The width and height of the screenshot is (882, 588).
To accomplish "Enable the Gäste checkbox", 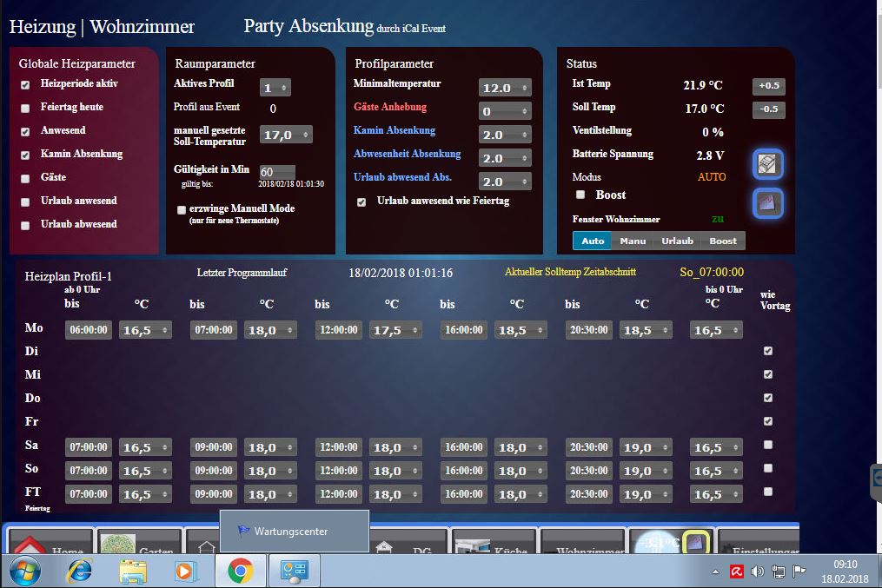I will coord(25,179).
